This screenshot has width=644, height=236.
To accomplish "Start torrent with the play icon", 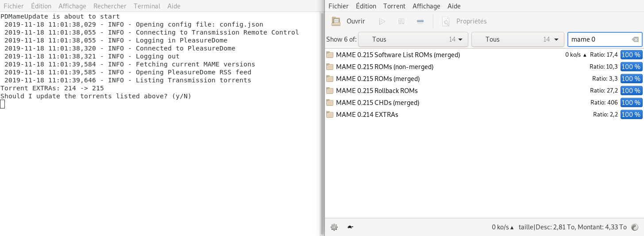I will tap(382, 21).
